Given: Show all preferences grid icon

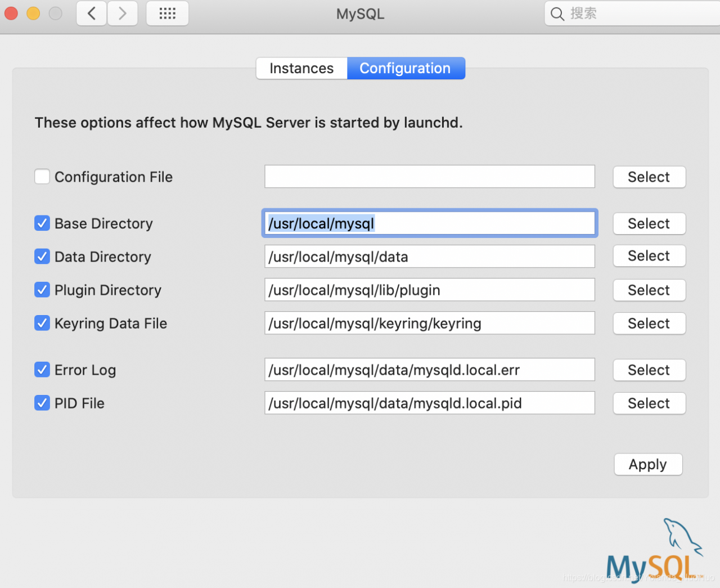Looking at the screenshot, I should (x=167, y=14).
